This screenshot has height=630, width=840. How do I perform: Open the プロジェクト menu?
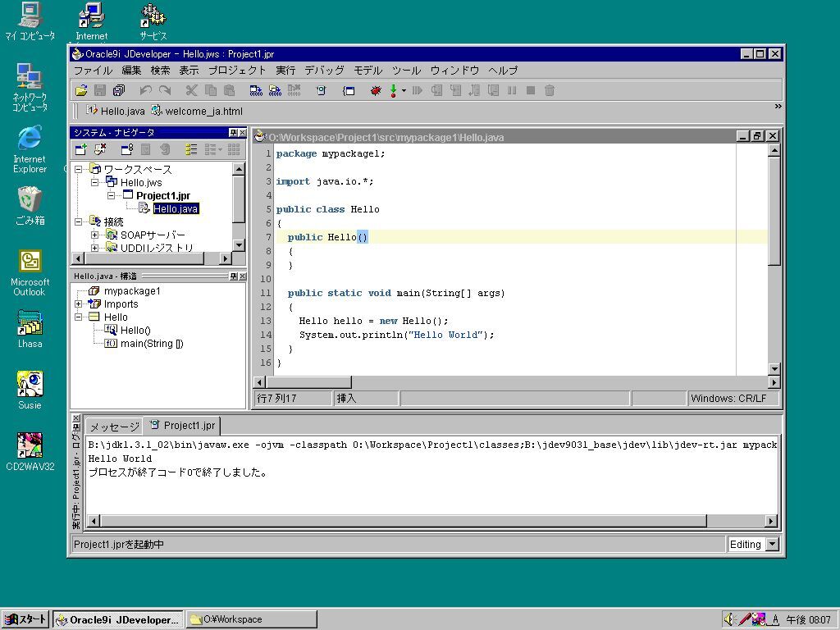click(x=237, y=71)
